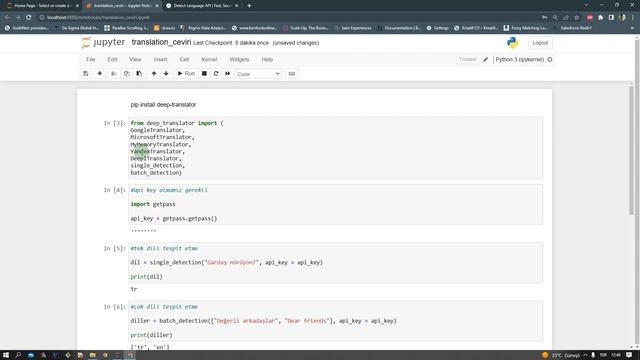Image resolution: width=640 pixels, height=360 pixels.
Task: Click into the single_detection code cell
Action: 336,262
